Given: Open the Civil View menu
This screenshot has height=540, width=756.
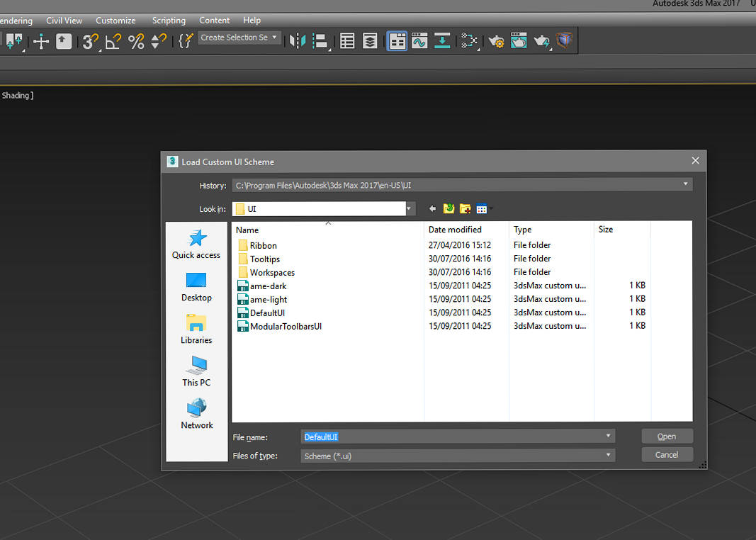Looking at the screenshot, I should click(64, 21).
